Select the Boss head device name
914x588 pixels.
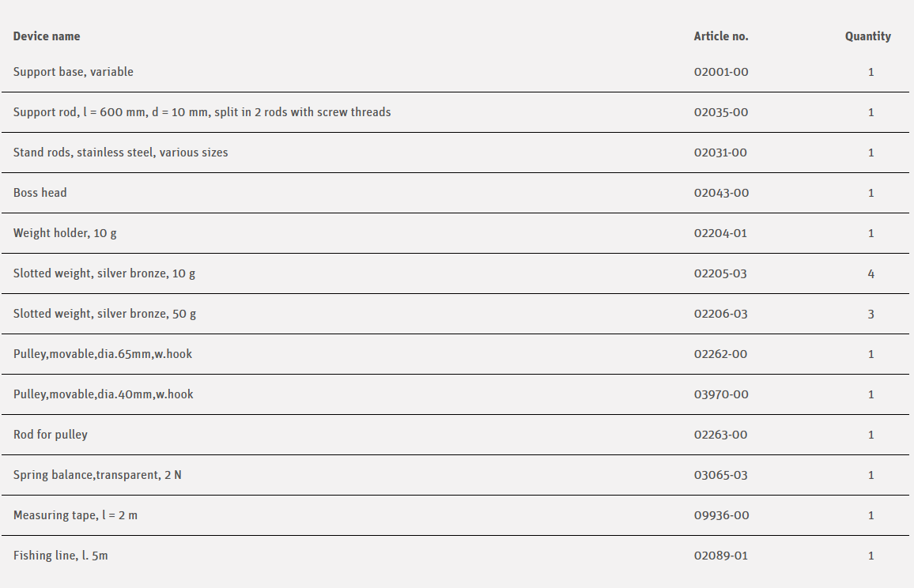[40, 193]
